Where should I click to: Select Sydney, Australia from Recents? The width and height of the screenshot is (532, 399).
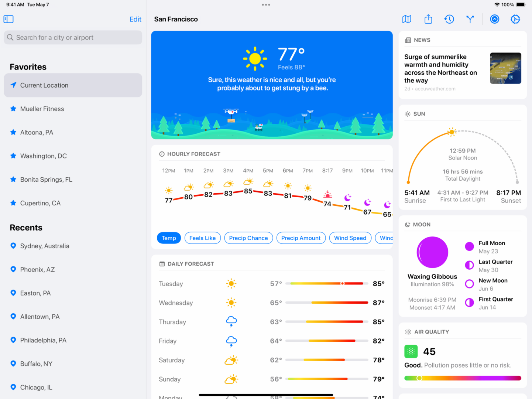pyautogui.click(x=45, y=246)
